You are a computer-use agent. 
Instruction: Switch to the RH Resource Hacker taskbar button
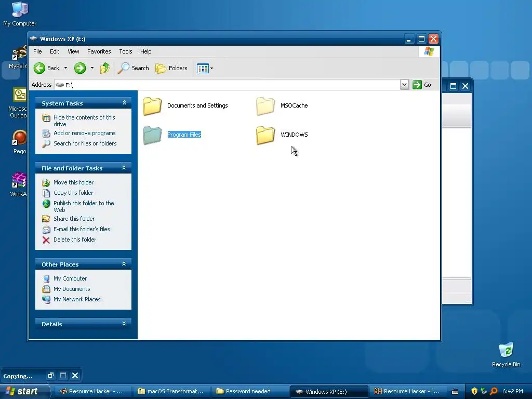(407, 392)
